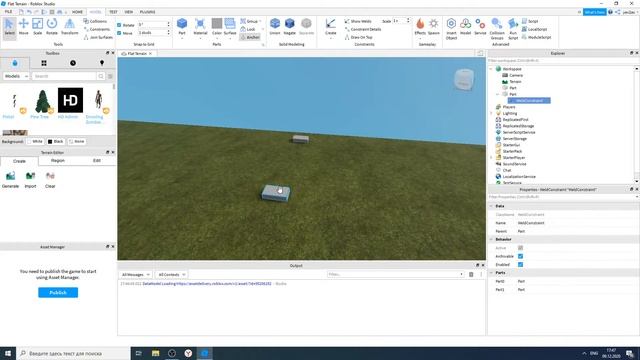
Task: Toggle Join Surfaces option
Action: [x=98, y=37]
